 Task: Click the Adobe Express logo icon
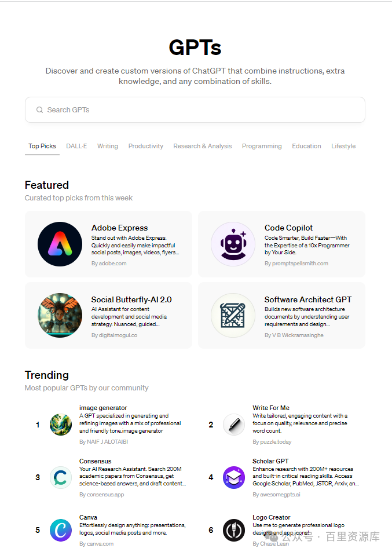60,244
